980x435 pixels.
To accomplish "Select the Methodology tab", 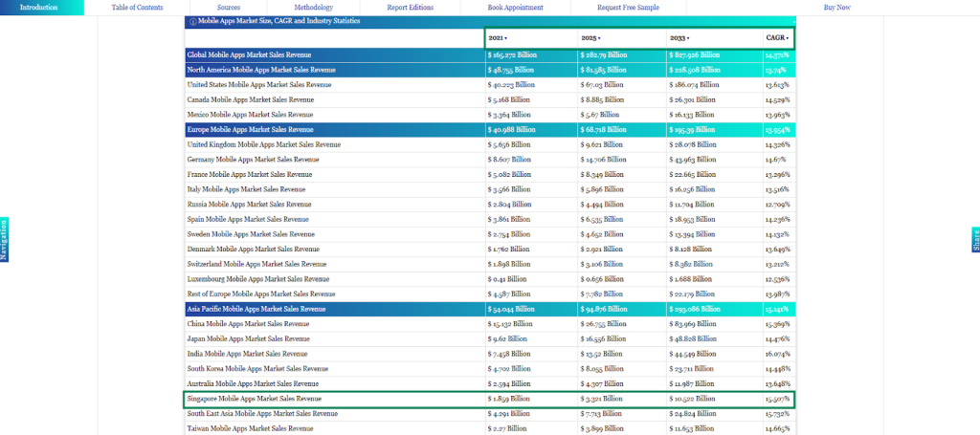I will pyautogui.click(x=314, y=8).
